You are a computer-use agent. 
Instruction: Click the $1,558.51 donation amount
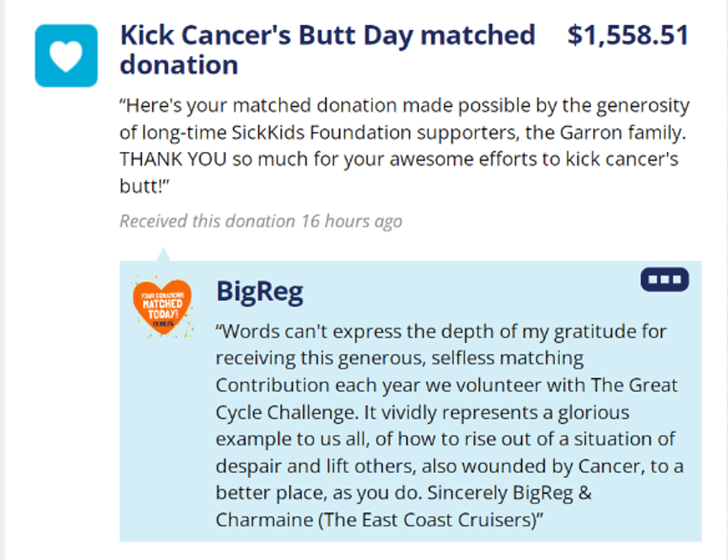[x=628, y=35]
